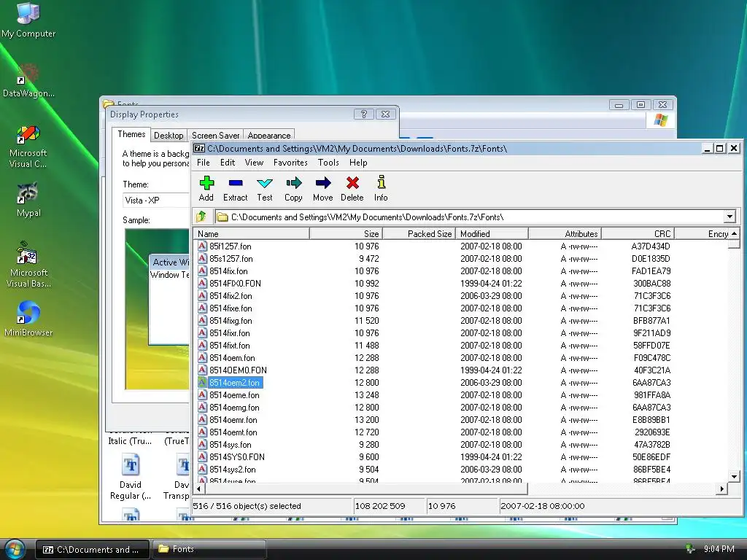This screenshot has height=560, width=747.
Task: Click the font icon beside 85f1257.fon
Action: point(202,246)
